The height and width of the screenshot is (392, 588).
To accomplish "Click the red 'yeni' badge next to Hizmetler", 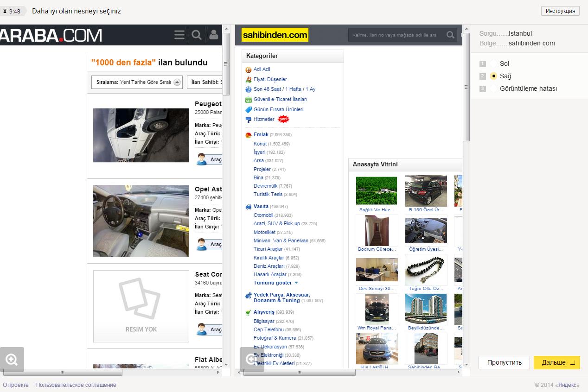I will [x=283, y=119].
